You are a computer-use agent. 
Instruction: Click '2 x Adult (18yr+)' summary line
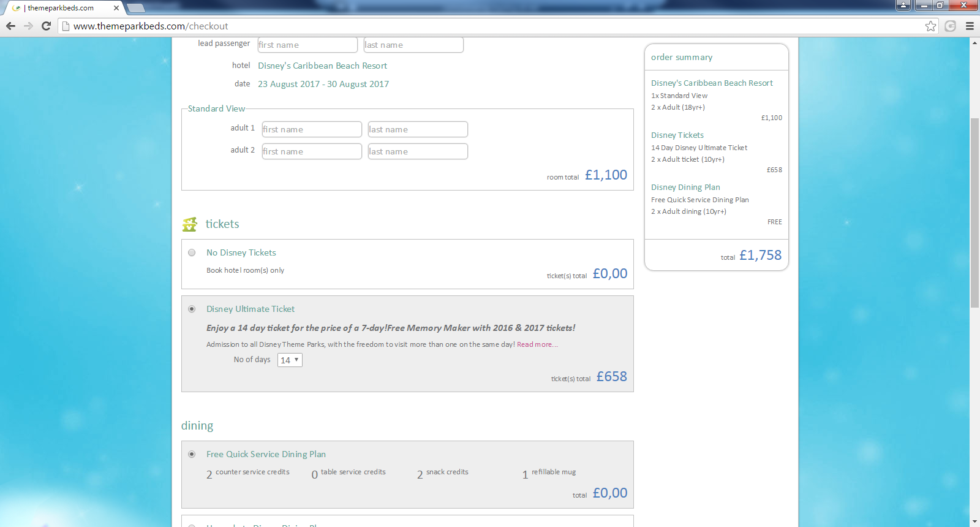[678, 107]
